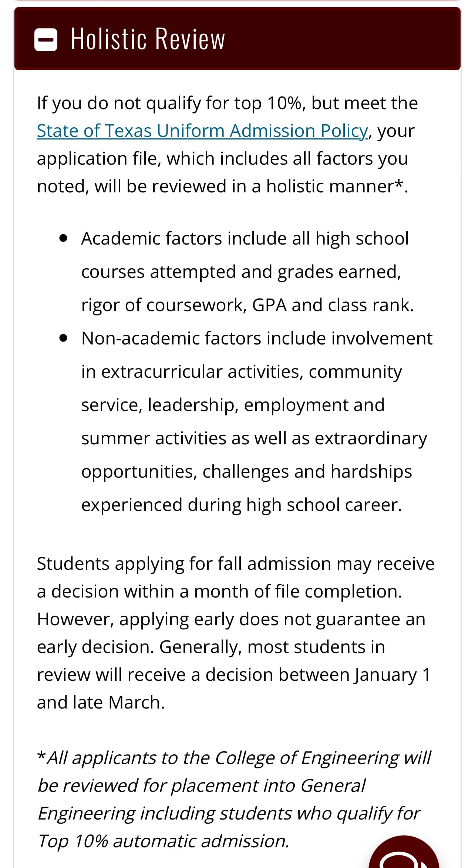Click the text 'GPA and class rank'

pos(332,305)
